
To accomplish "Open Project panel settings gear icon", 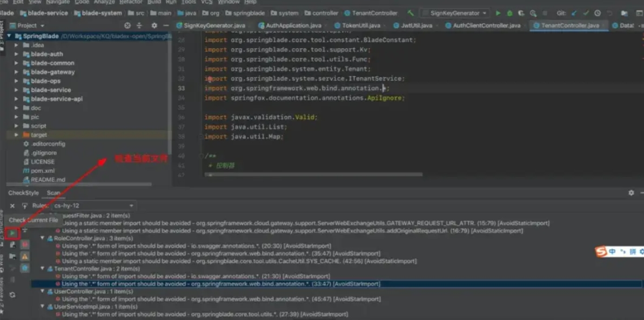I will (x=154, y=25).
